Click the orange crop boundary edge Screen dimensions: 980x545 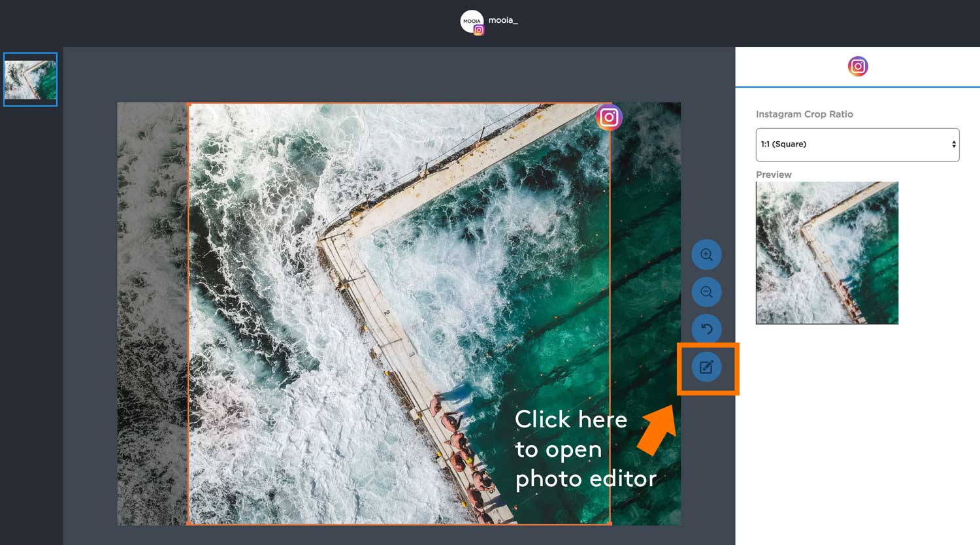pyautogui.click(x=188, y=314)
